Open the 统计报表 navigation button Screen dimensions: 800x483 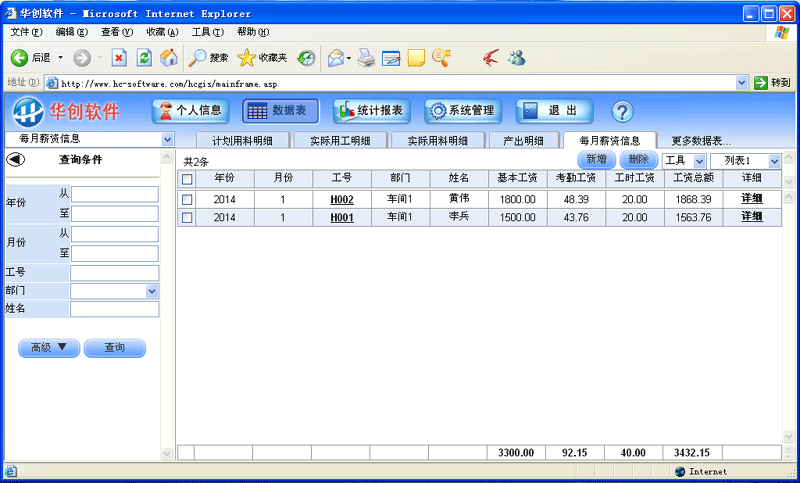pos(372,111)
